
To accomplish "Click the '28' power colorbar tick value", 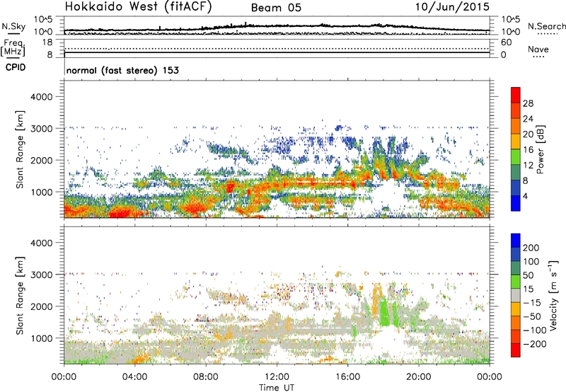I will [x=528, y=103].
